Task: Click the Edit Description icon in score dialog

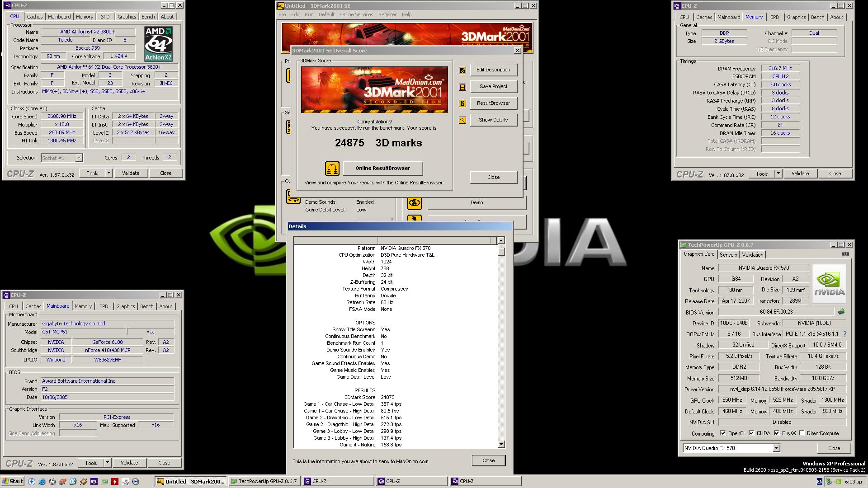Action: click(462, 70)
